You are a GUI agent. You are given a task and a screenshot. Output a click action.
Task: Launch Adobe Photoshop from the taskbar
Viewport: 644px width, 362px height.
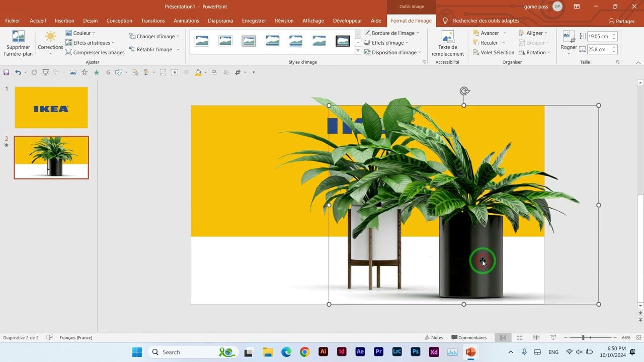click(416, 352)
